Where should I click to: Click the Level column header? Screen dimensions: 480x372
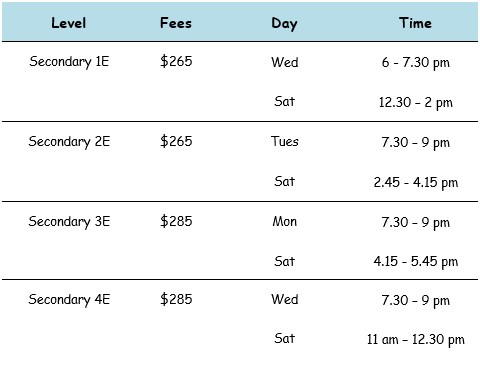[x=69, y=23]
